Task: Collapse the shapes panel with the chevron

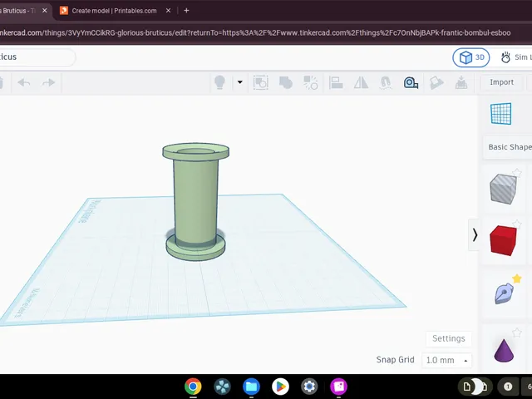Action: tap(475, 234)
